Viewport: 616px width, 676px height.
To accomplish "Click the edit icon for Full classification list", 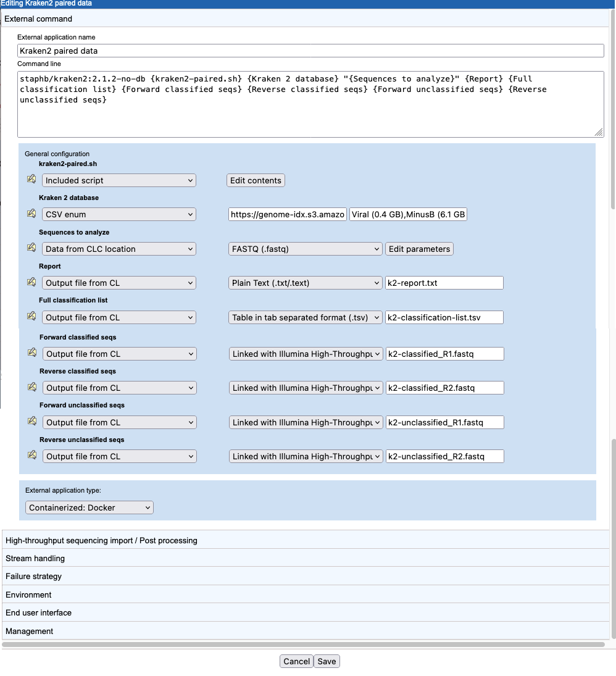I will point(32,316).
